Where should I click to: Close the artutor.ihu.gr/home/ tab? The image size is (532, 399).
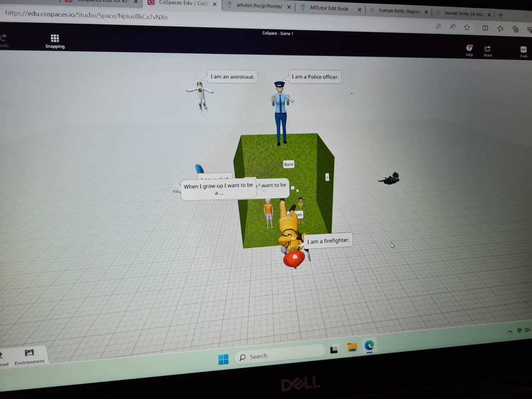(x=289, y=7)
